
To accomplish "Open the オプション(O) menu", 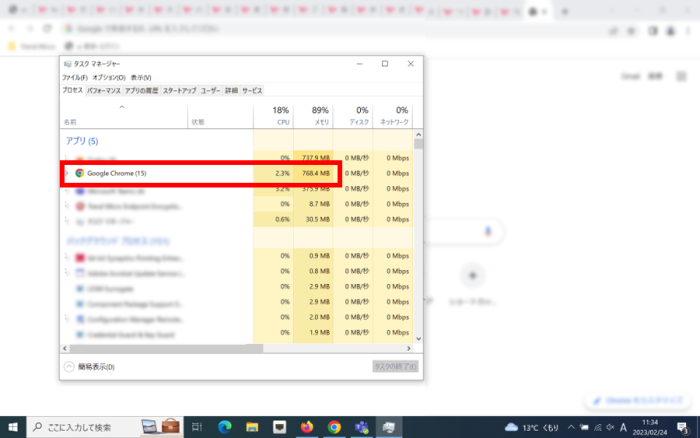I will (108, 77).
